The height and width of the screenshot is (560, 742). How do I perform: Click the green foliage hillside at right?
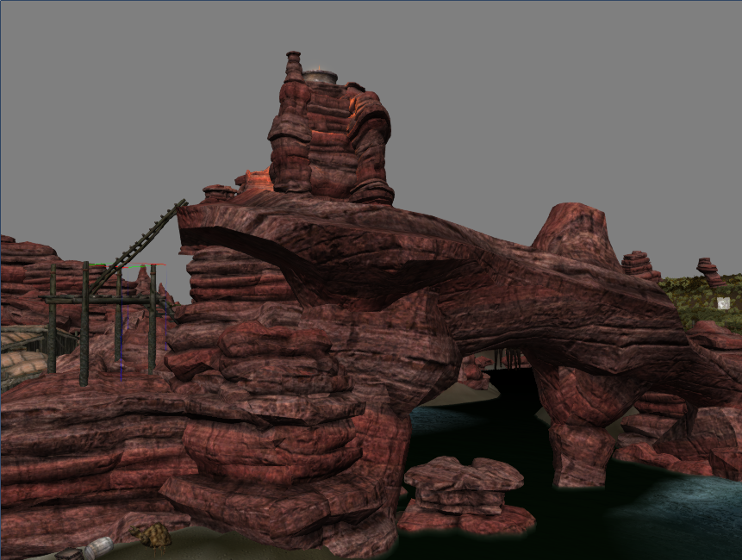[x=702, y=301]
